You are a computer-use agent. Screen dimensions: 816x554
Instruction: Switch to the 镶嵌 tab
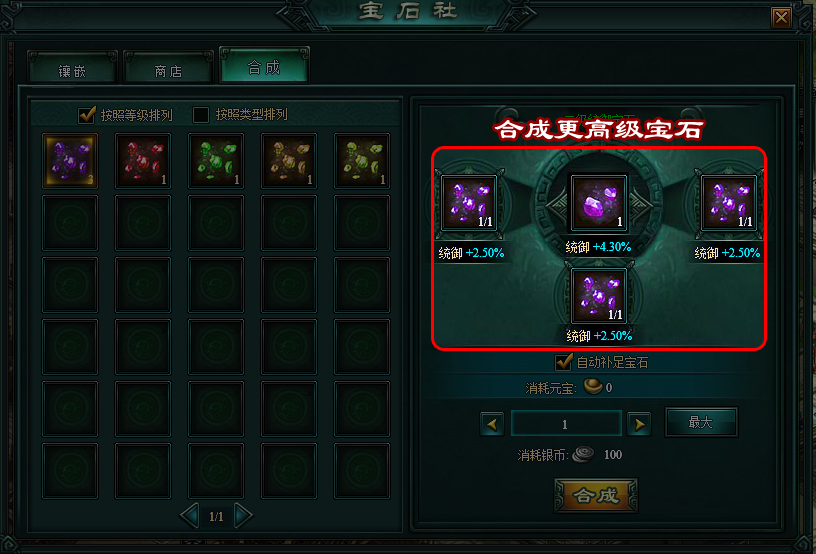point(72,70)
